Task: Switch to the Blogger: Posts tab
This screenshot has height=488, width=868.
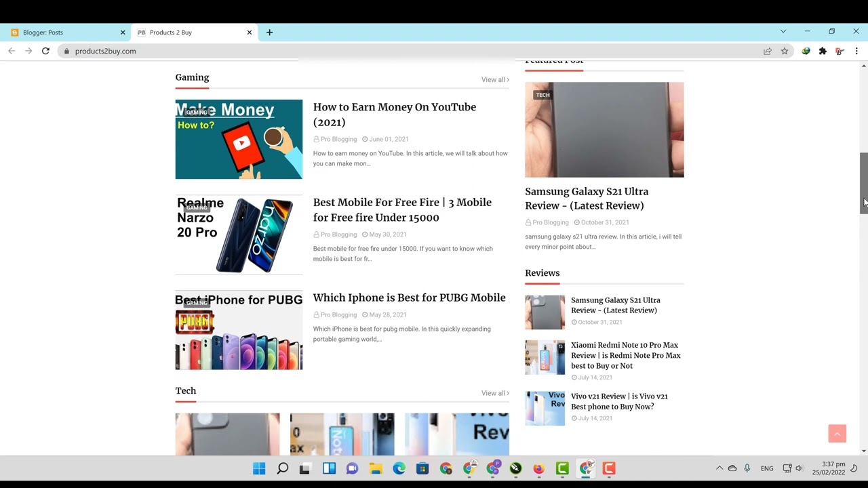Action: tap(66, 32)
